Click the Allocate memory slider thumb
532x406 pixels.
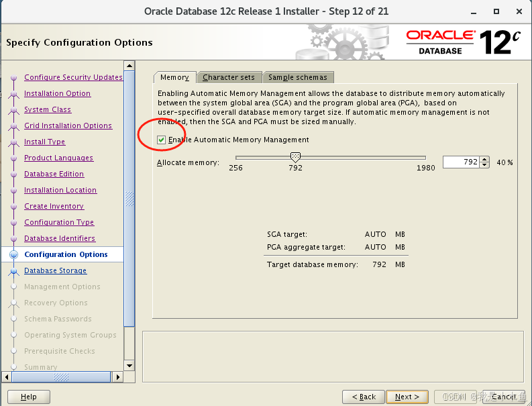click(x=295, y=157)
